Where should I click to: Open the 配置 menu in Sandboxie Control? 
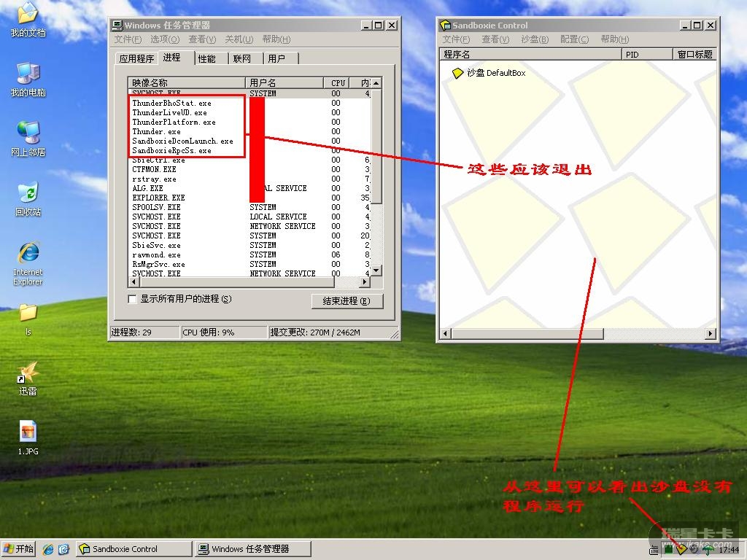pos(575,39)
